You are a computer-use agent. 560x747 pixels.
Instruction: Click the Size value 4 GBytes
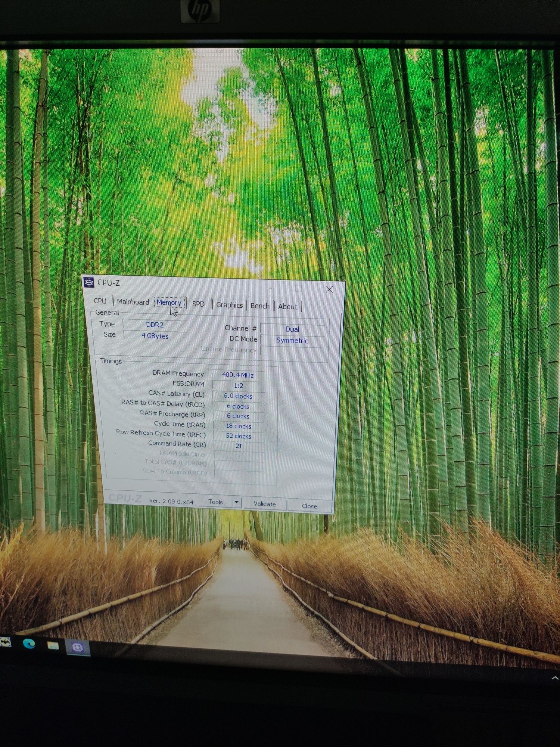(x=155, y=336)
